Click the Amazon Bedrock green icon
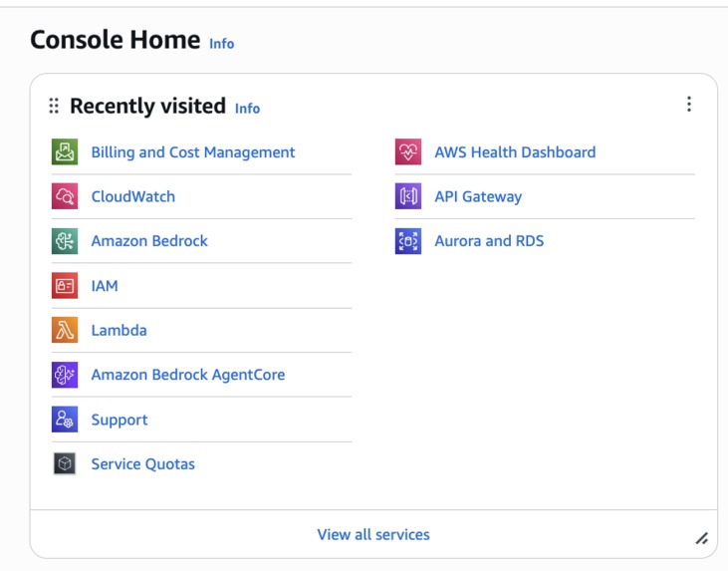 (65, 241)
